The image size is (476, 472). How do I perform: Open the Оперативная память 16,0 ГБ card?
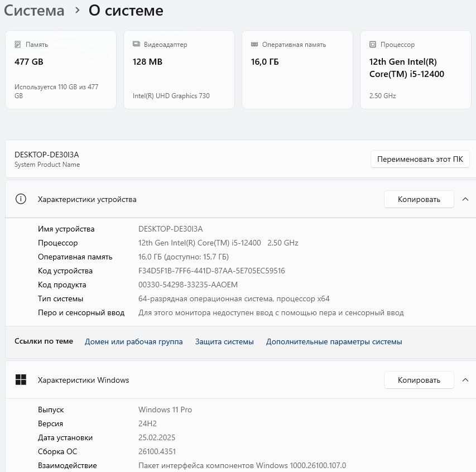point(297,70)
